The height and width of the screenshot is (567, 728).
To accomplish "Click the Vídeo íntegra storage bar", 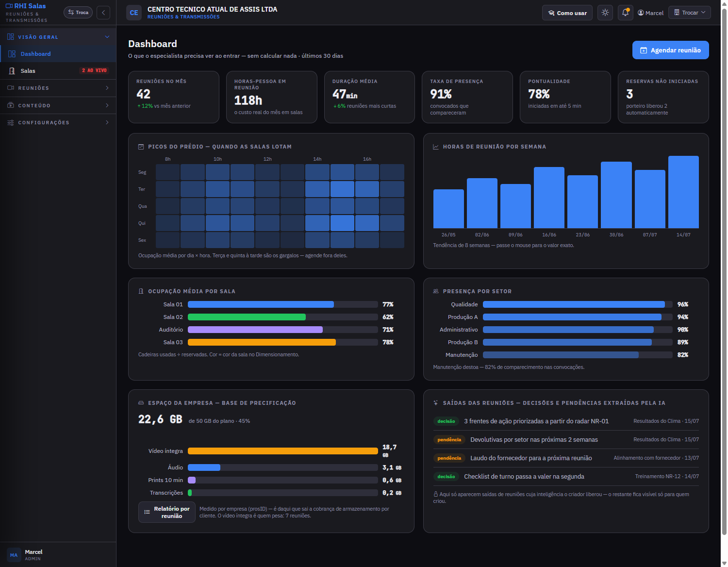I will (283, 451).
